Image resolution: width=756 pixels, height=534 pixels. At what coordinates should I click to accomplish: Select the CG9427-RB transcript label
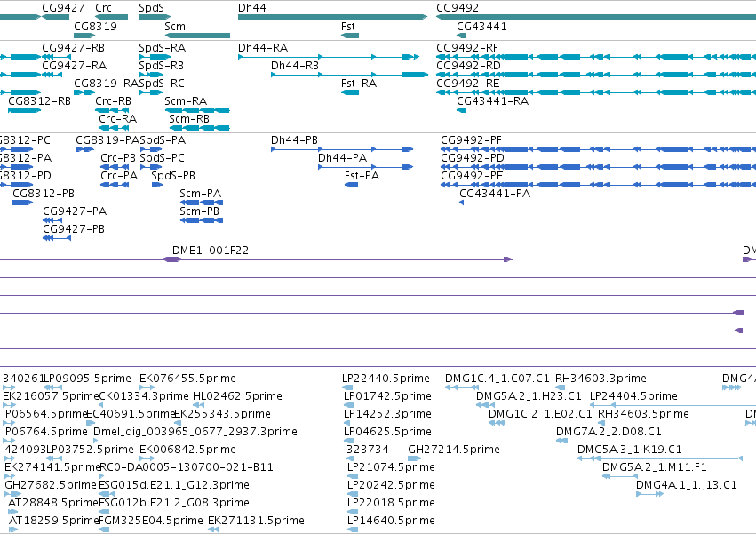click(x=73, y=48)
